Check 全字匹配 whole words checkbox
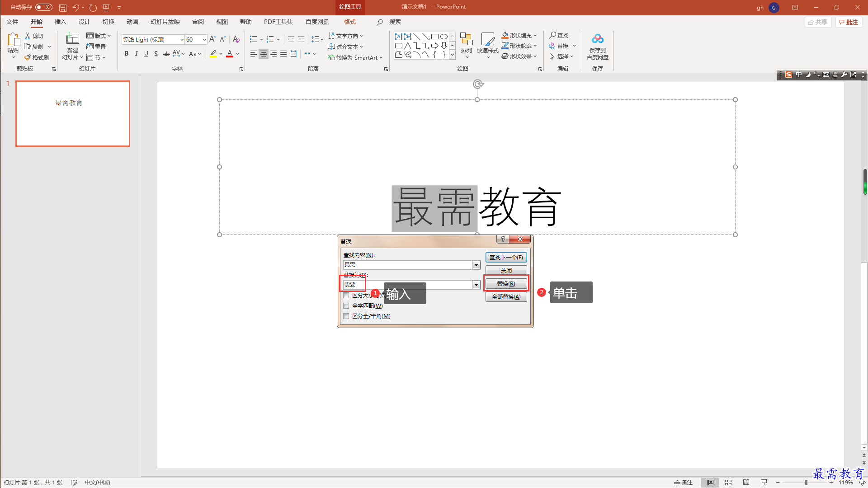 pos(346,306)
